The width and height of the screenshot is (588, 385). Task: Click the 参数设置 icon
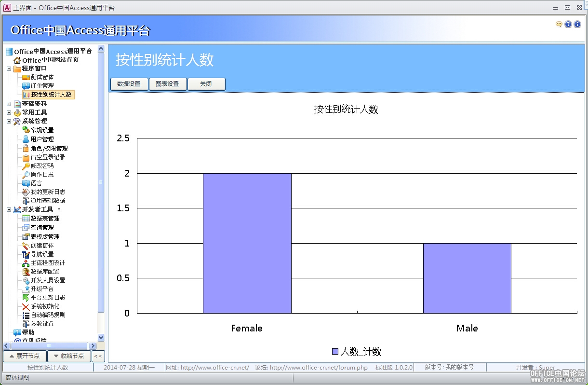click(x=26, y=323)
